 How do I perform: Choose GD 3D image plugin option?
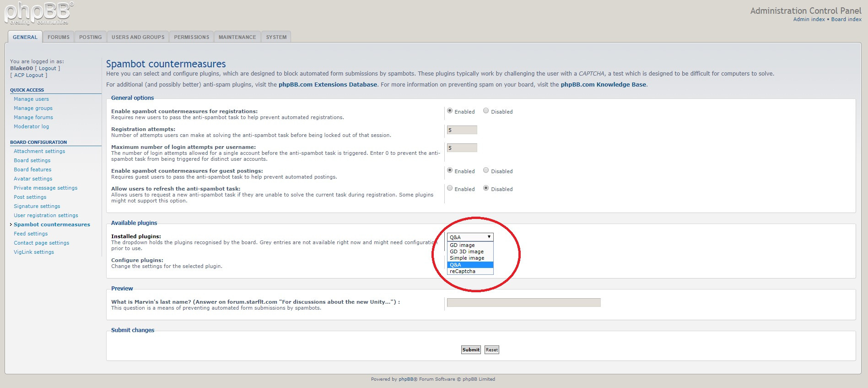point(466,251)
